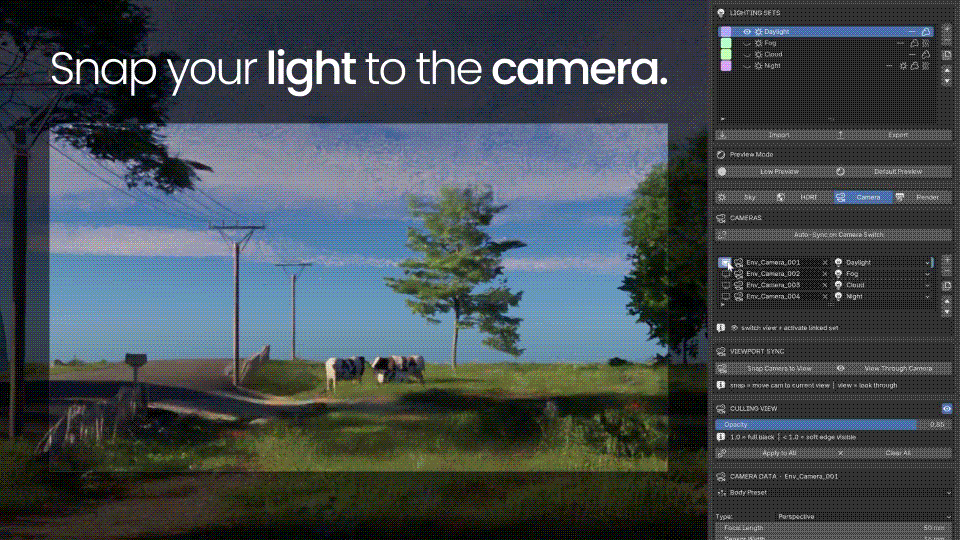The height and width of the screenshot is (540, 960).
Task: Open Daylight linked set dropdown for Env_Camera_001
Action: [x=883, y=263]
